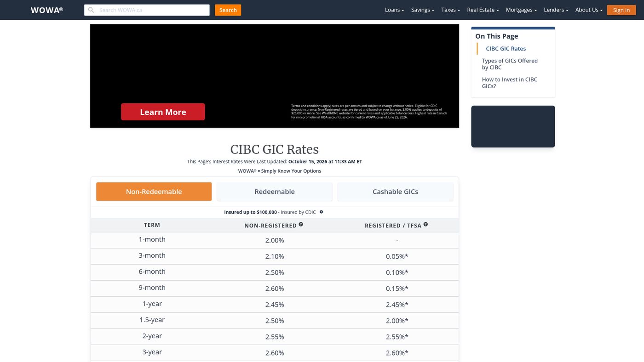The height and width of the screenshot is (362, 644).
Task: Open the Lenders dropdown
Action: click(x=556, y=10)
